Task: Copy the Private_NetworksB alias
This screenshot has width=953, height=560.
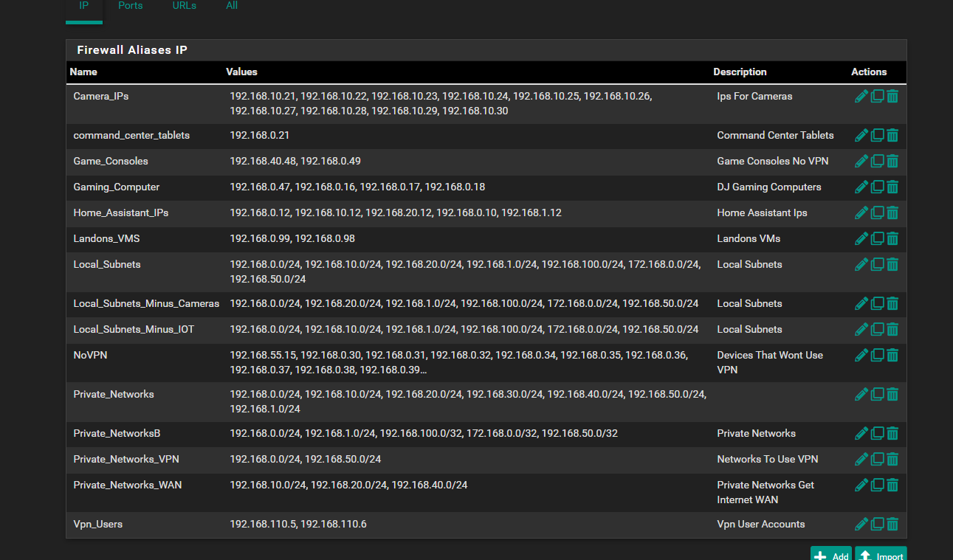Action: click(877, 433)
